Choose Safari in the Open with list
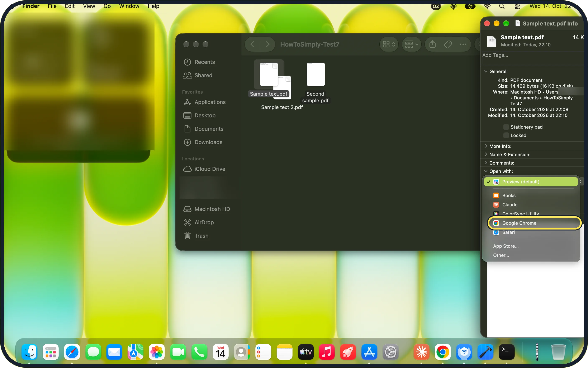The width and height of the screenshot is (588, 368). (531, 233)
